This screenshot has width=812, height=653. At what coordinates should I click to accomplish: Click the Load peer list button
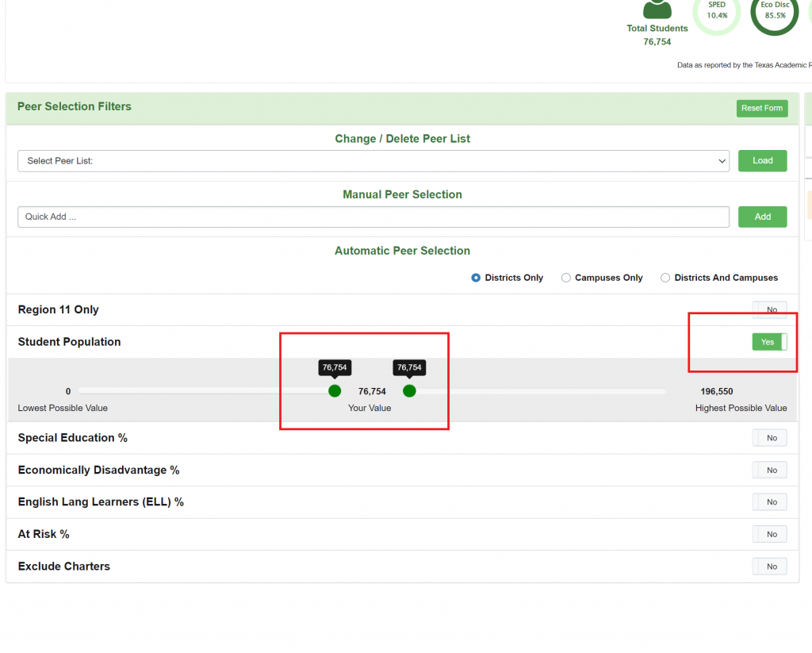pyautogui.click(x=762, y=160)
